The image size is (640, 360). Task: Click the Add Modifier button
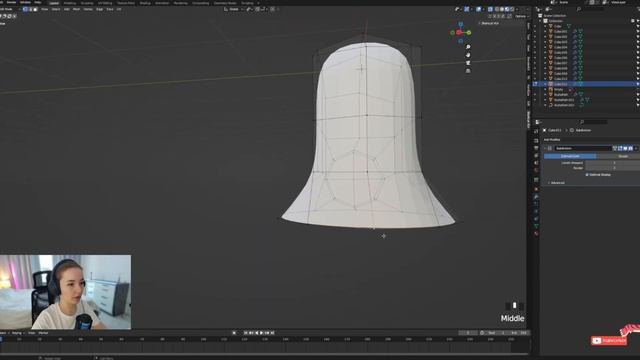click(x=552, y=140)
